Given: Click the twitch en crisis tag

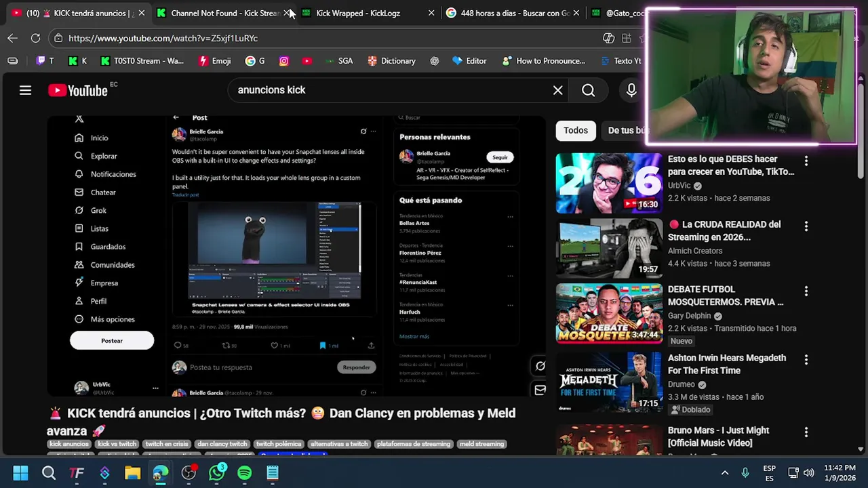Looking at the screenshot, I should [167, 444].
